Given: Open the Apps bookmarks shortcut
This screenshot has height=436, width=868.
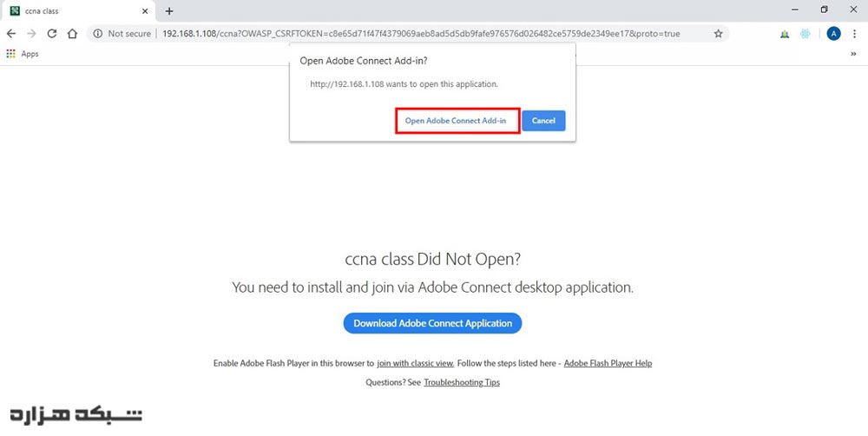Looking at the screenshot, I should pos(23,54).
